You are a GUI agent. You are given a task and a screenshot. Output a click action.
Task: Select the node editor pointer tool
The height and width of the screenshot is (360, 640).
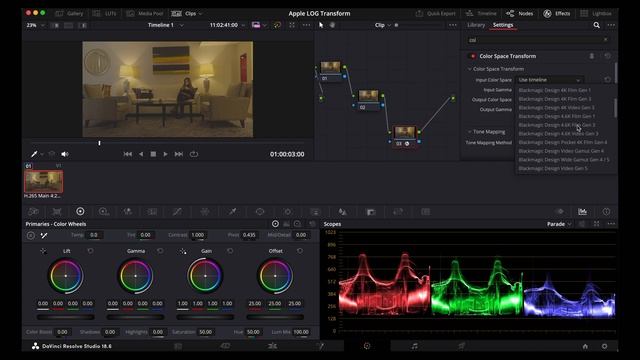321,25
